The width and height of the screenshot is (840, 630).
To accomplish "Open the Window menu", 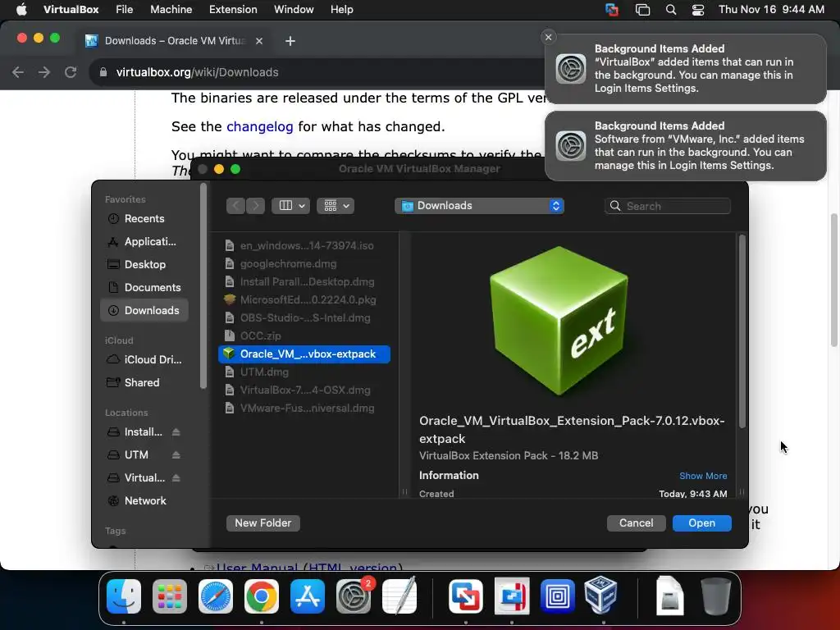I will (x=294, y=10).
